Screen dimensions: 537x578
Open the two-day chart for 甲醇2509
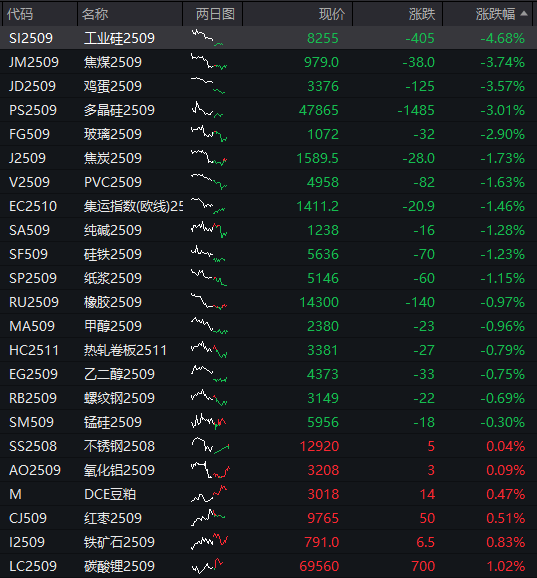coord(209,326)
